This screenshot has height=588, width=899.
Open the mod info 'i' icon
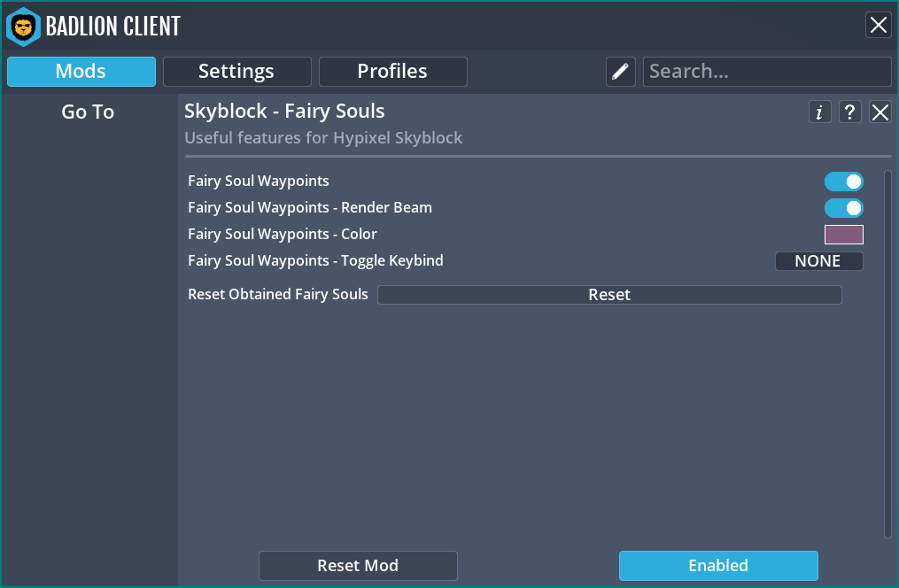pos(820,112)
